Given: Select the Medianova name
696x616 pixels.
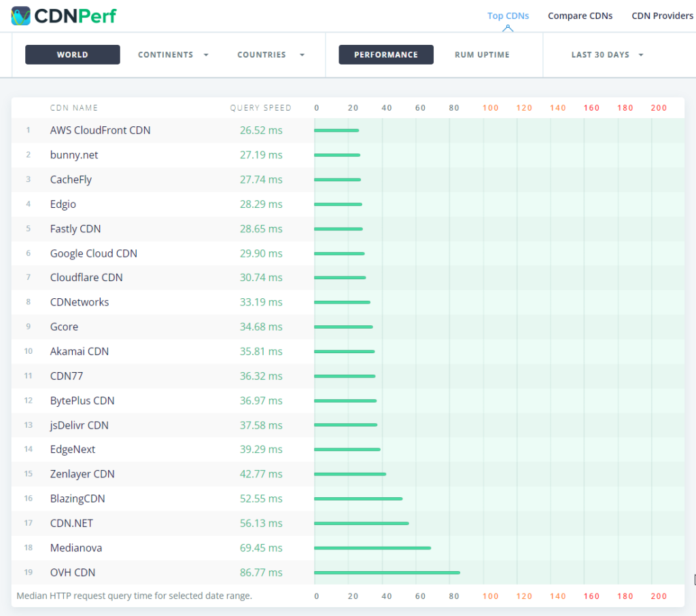Looking at the screenshot, I should pyautogui.click(x=76, y=547).
